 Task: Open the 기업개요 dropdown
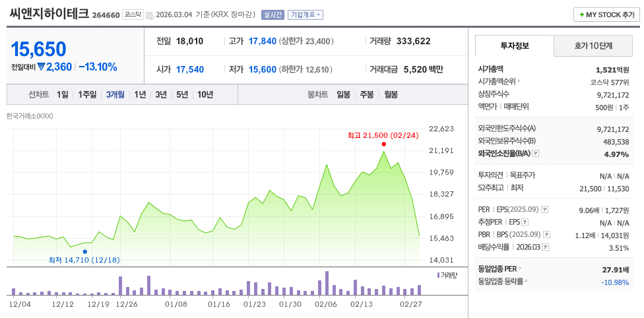306,15
